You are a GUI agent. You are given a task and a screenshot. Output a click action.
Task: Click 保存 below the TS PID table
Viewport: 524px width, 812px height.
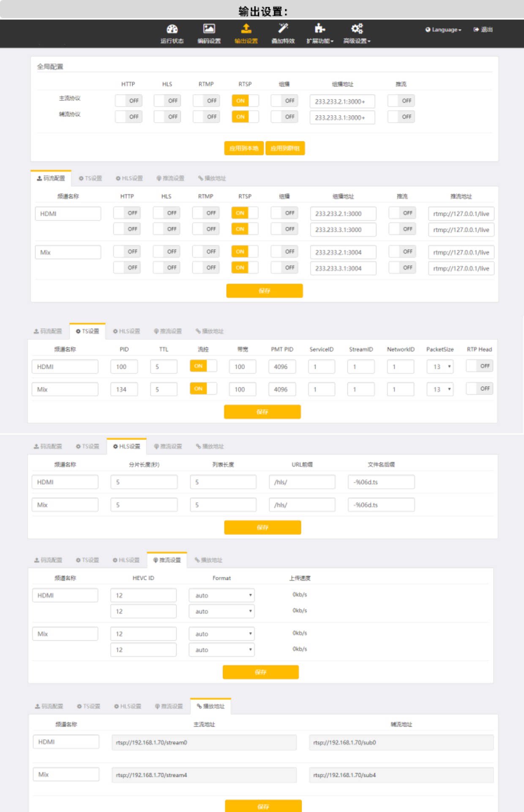262,412
